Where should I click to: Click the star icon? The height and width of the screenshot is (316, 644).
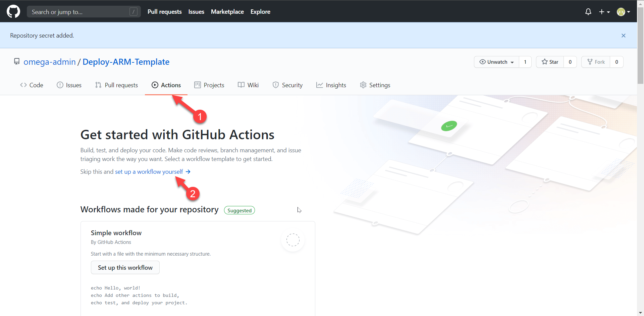coord(545,62)
